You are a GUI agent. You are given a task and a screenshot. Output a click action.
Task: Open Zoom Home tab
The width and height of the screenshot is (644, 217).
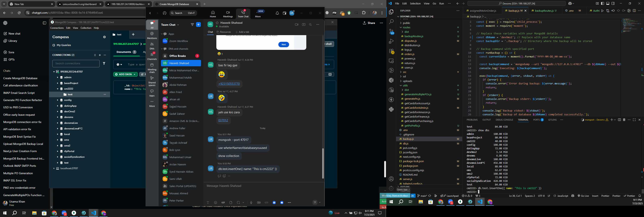(x=213, y=14)
